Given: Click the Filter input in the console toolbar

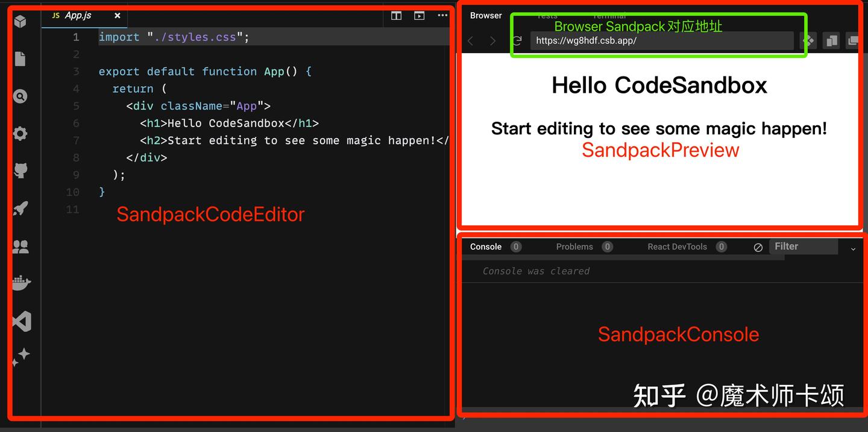Looking at the screenshot, I should [x=804, y=246].
